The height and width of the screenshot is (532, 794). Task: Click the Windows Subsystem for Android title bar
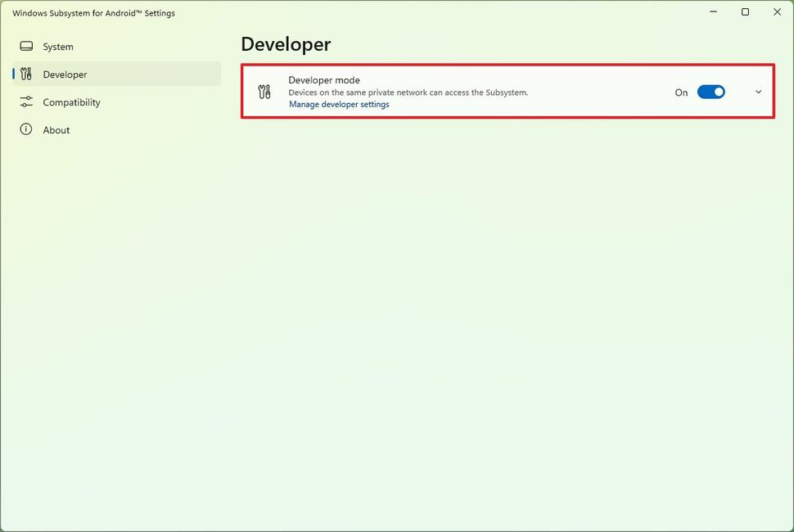coord(93,13)
